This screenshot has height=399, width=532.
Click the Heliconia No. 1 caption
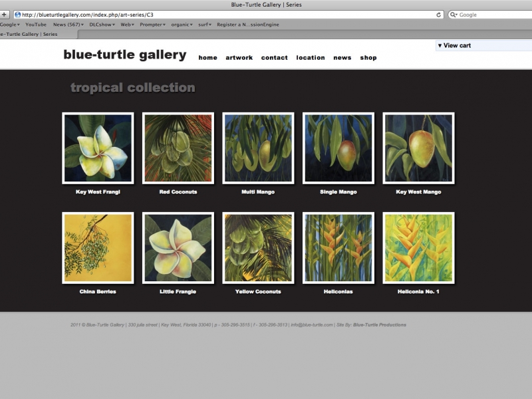coord(418,292)
